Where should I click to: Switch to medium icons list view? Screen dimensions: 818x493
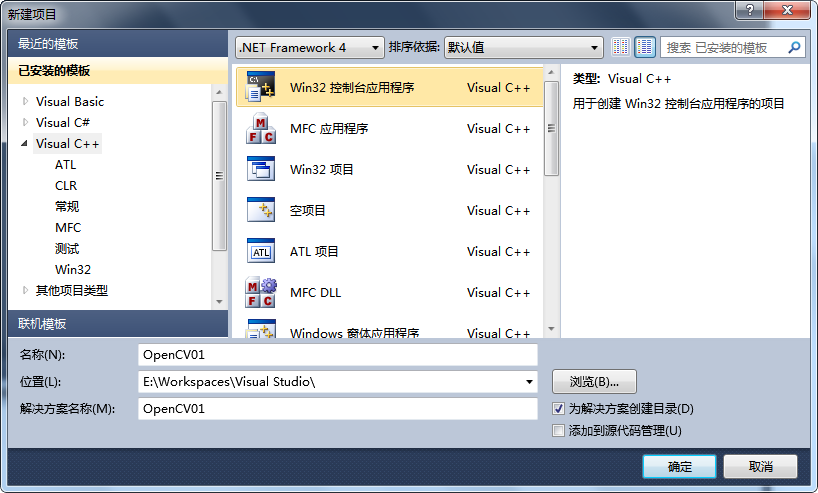point(645,47)
